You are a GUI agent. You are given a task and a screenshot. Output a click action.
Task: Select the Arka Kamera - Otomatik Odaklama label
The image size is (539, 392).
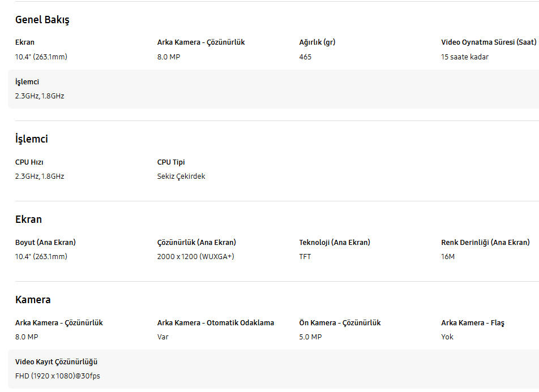point(215,323)
